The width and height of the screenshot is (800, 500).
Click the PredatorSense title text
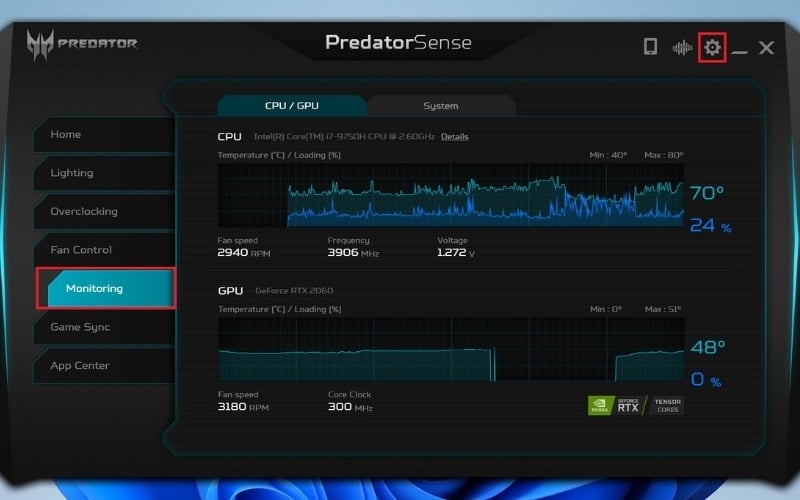[x=398, y=42]
